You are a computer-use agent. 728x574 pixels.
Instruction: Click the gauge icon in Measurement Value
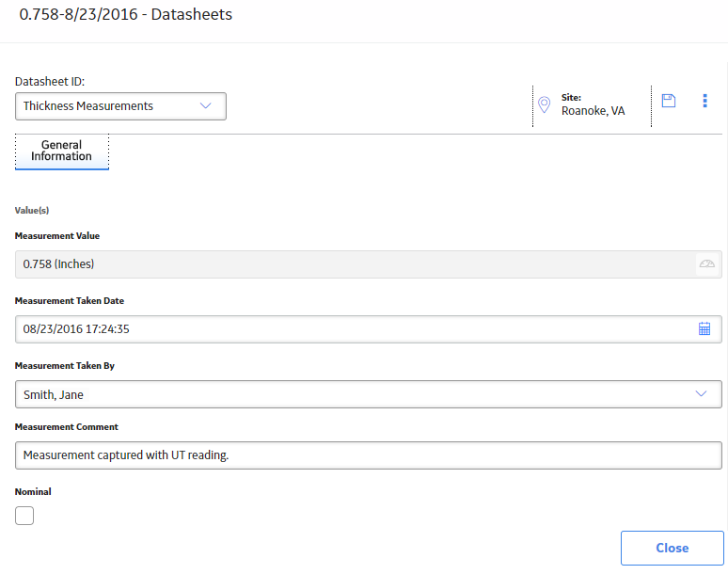point(706,264)
